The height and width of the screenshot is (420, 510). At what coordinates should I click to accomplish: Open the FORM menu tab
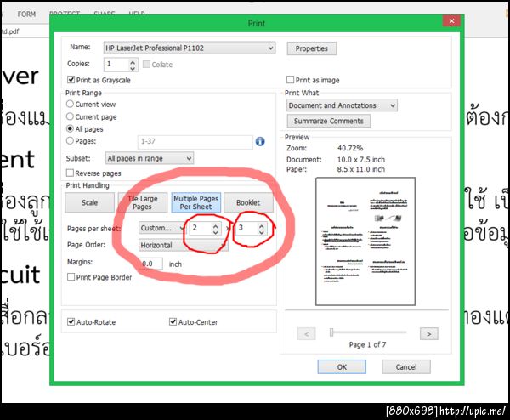point(26,14)
